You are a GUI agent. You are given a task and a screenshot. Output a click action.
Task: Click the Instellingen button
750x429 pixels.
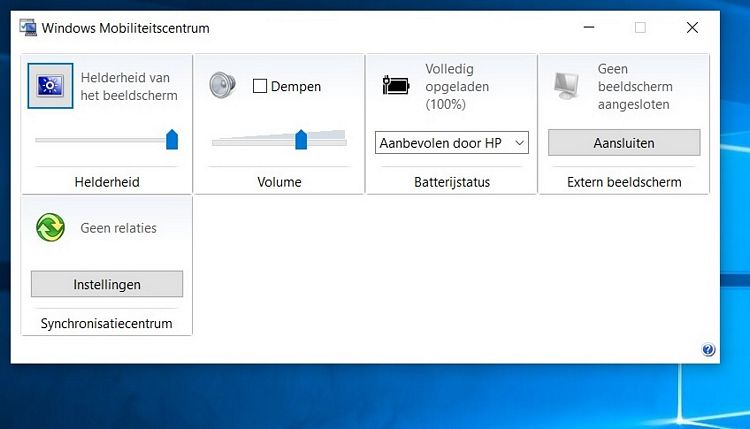coord(107,284)
